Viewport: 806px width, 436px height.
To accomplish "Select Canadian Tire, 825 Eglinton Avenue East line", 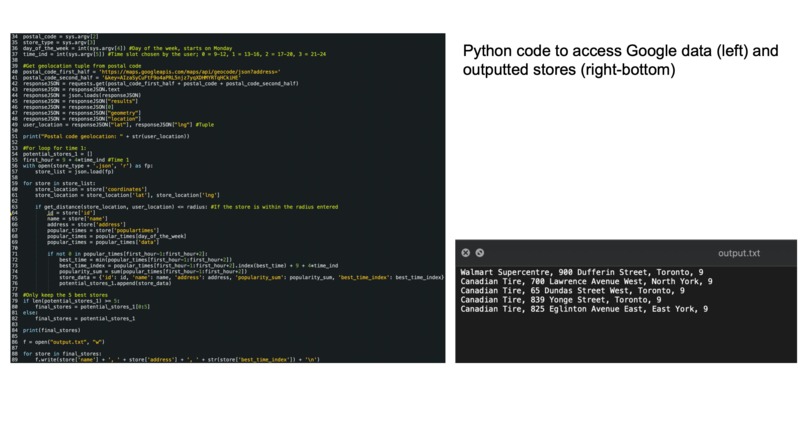I will 584,309.
